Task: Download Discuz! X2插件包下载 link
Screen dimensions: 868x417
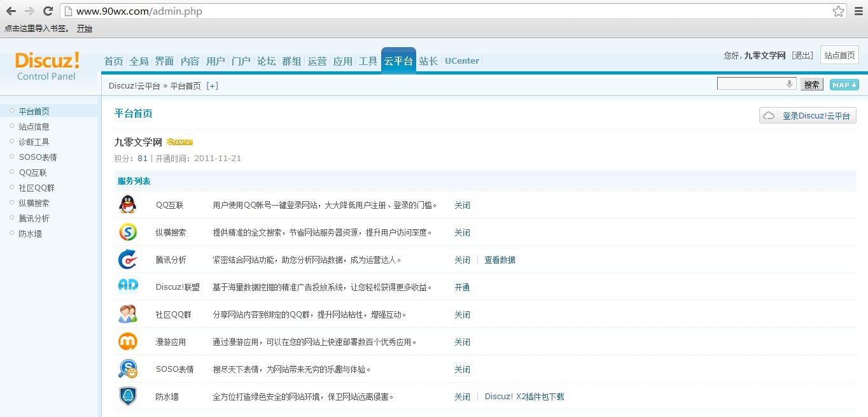Action: [x=524, y=397]
